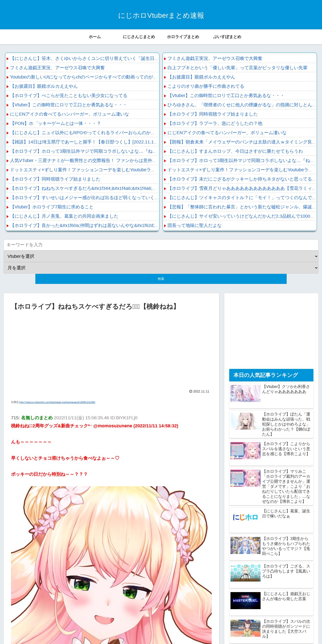Image resolution: width=322 pixels, height=644 pixels.
Task: Open link 【にじさんじ】すまんホロップ、今日はさすがに勝たせてもらうわ
Action: click(235, 151)
